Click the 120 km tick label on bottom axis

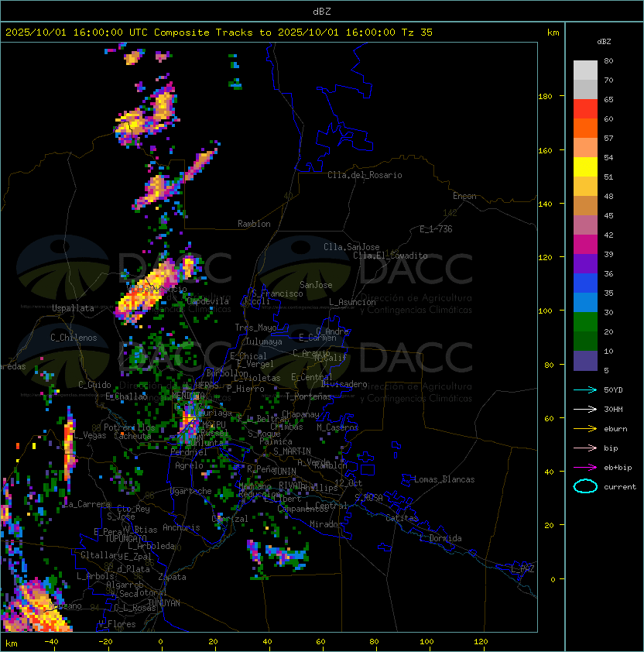pyautogui.click(x=481, y=642)
